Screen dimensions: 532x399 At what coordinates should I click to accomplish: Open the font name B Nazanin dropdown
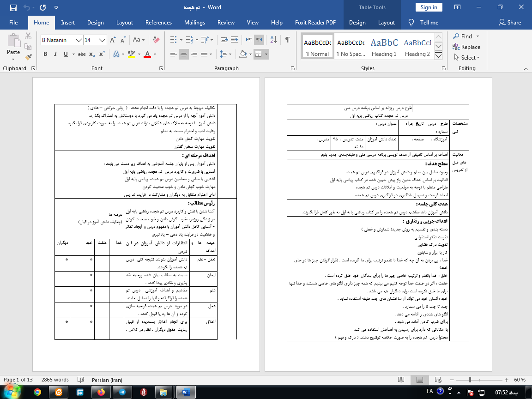click(79, 40)
